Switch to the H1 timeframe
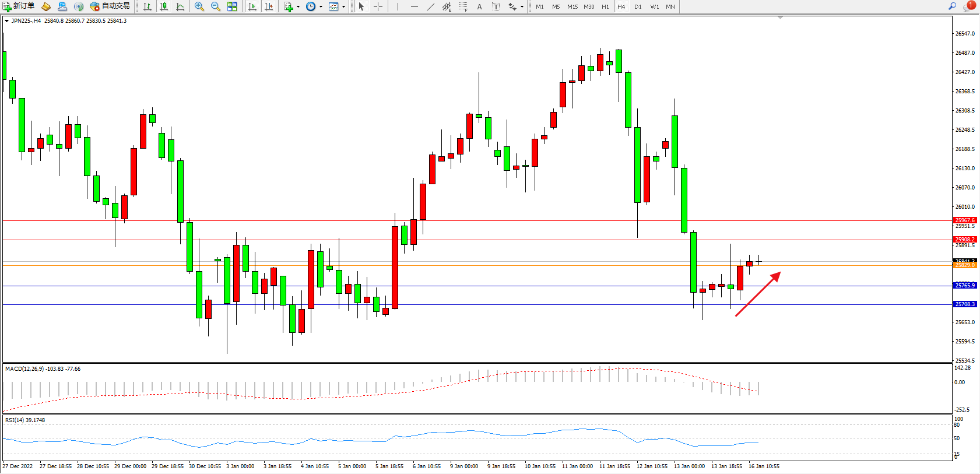 (605, 6)
